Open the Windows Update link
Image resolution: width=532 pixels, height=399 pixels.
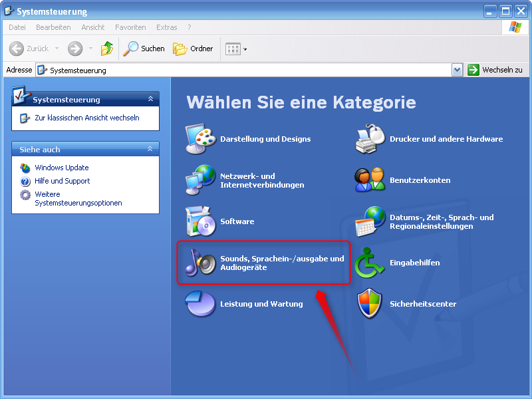point(62,168)
